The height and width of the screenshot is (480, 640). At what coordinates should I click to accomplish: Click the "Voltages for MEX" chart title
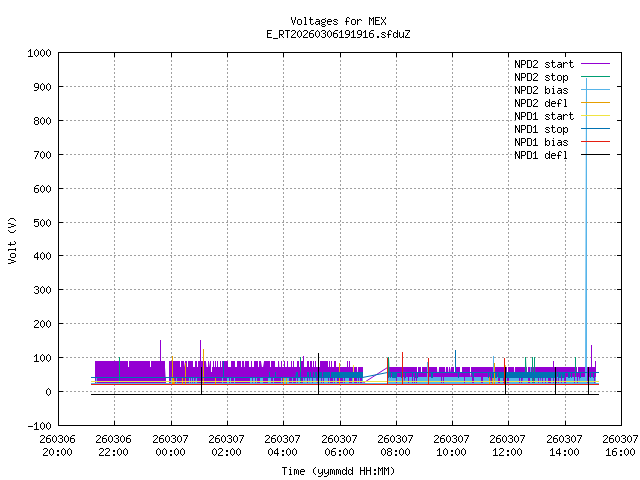click(x=338, y=21)
